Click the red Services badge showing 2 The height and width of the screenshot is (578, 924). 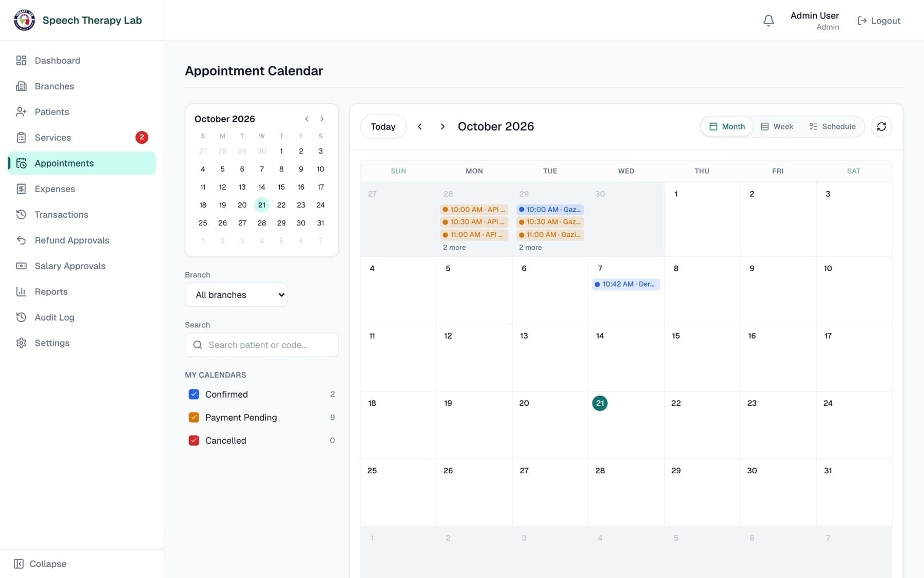click(142, 137)
